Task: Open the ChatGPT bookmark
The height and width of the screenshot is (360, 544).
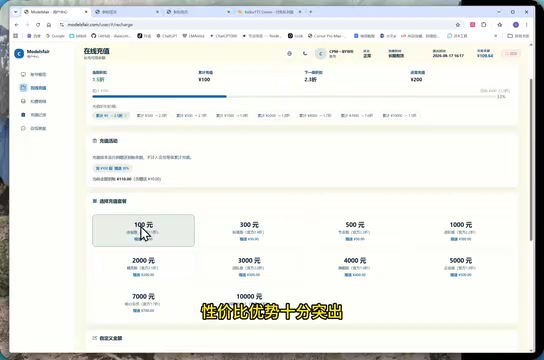Action: pos(167,36)
